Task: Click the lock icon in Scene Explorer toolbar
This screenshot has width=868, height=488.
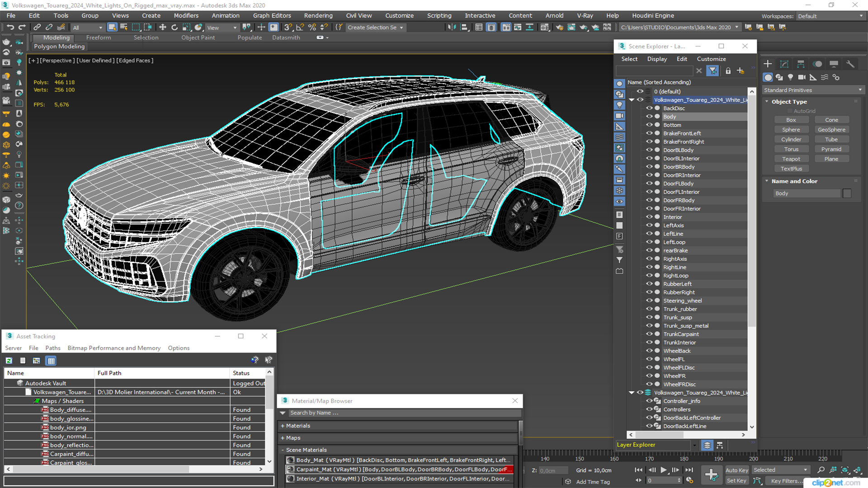Action: click(x=728, y=71)
